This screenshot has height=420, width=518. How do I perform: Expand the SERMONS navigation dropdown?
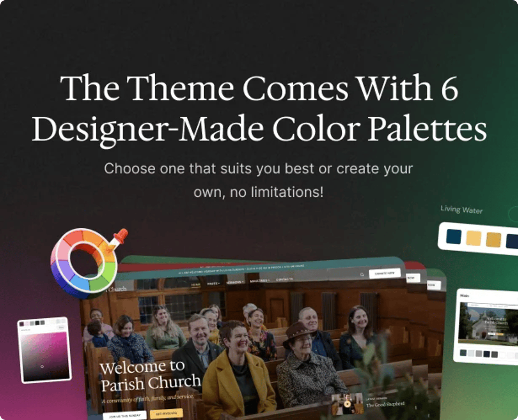[x=235, y=282]
